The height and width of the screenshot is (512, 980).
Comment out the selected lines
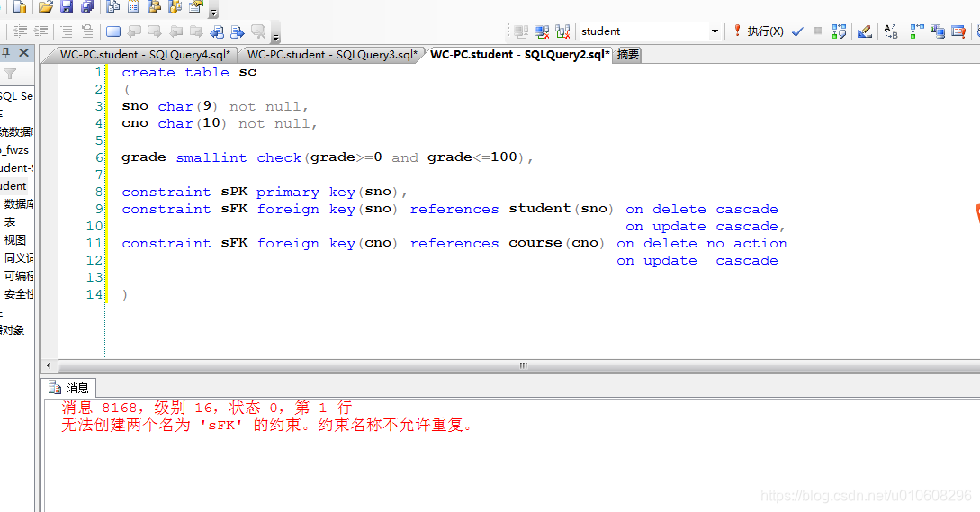point(67,31)
